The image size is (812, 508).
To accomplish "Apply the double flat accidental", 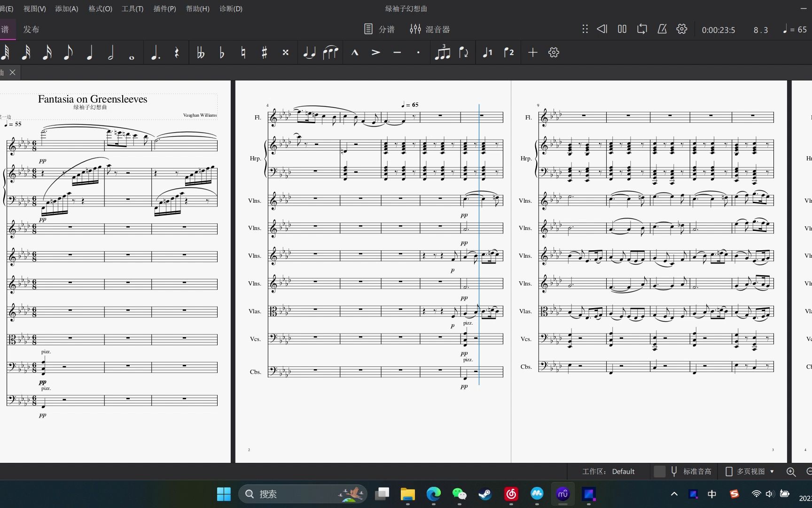I will click(201, 53).
